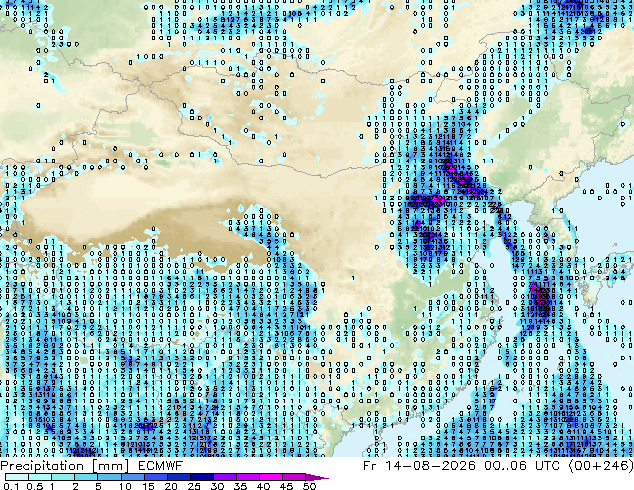Click the 25–30 mm legend color swatch

202,477
